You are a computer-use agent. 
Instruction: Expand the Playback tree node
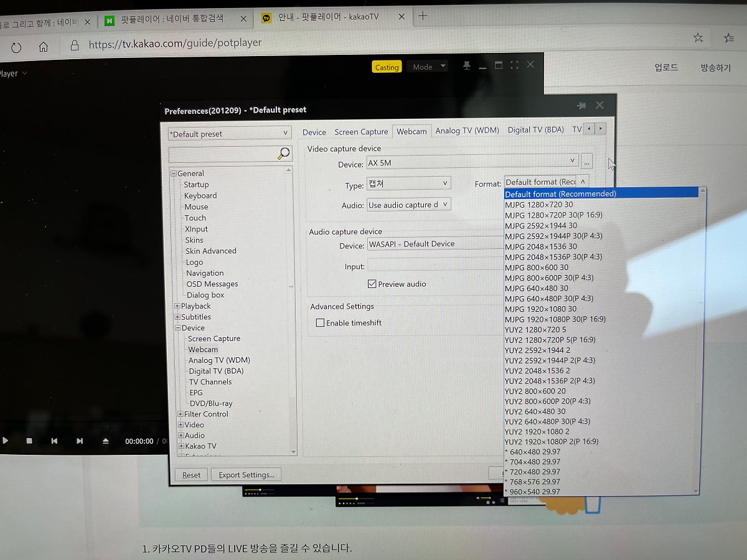click(x=177, y=306)
